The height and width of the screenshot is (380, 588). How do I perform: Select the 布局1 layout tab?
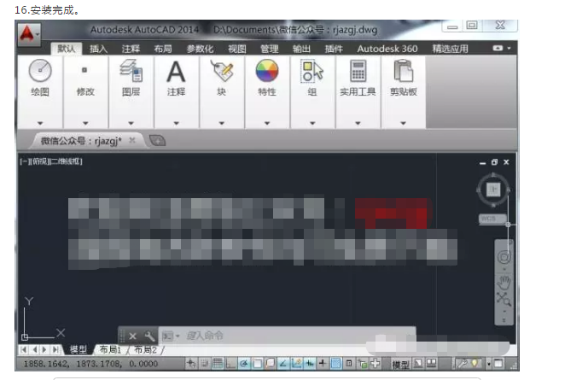pos(110,350)
